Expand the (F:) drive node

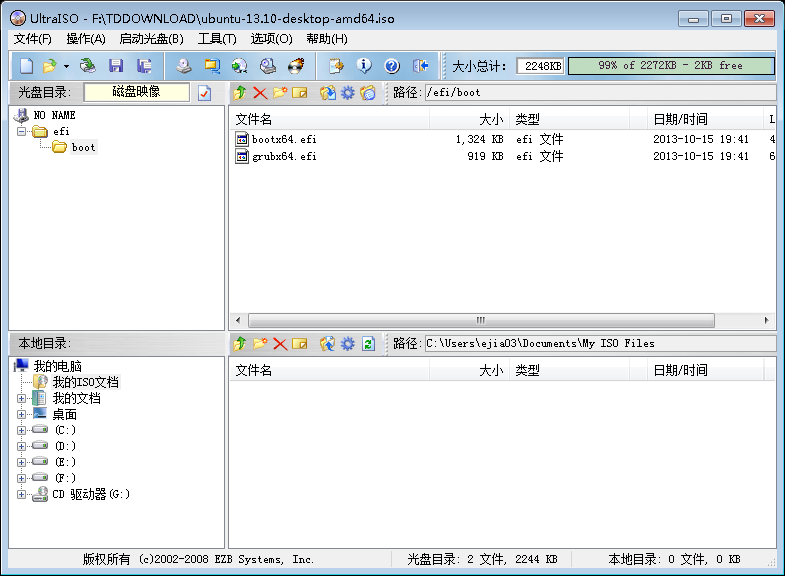coord(21,478)
